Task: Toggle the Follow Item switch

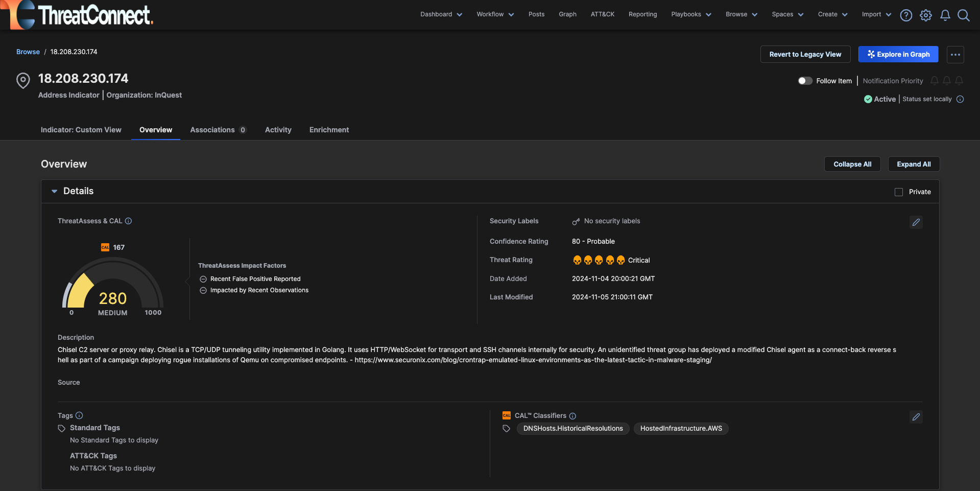Action: click(x=805, y=81)
